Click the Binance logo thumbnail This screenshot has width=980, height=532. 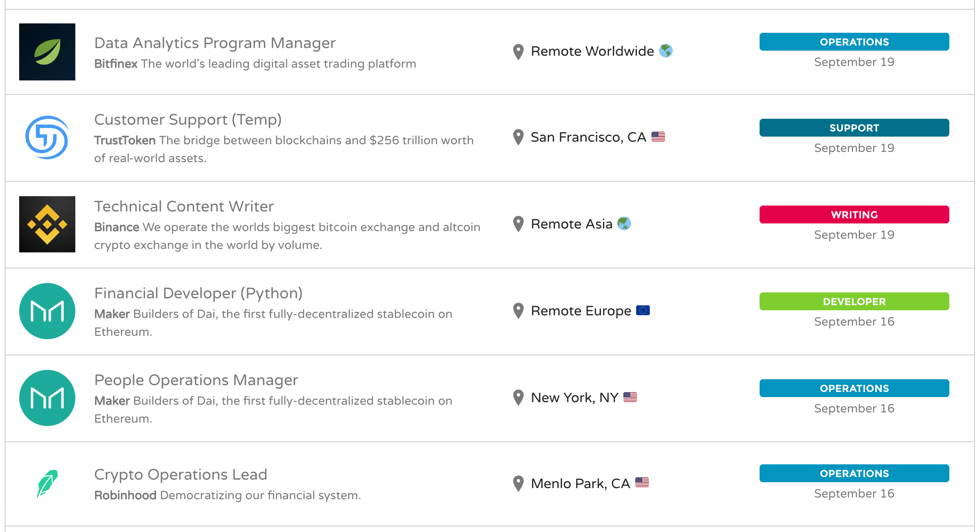pos(47,224)
